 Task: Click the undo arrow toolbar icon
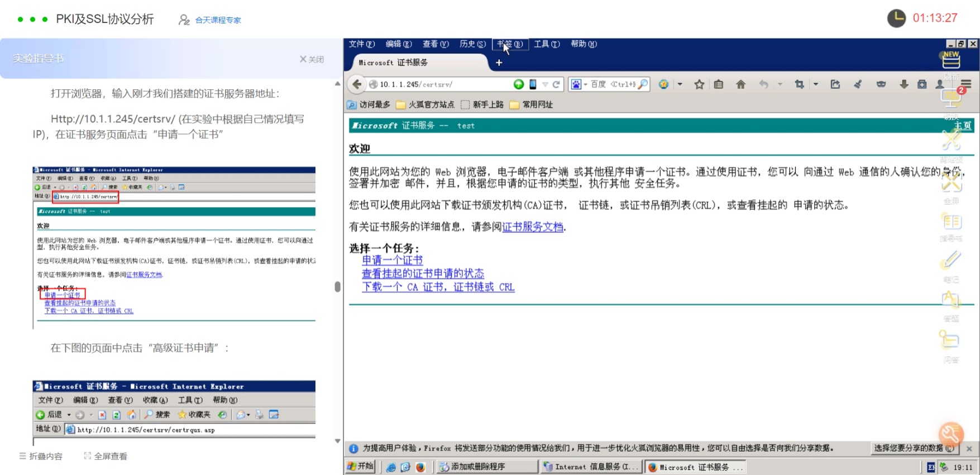(x=764, y=84)
